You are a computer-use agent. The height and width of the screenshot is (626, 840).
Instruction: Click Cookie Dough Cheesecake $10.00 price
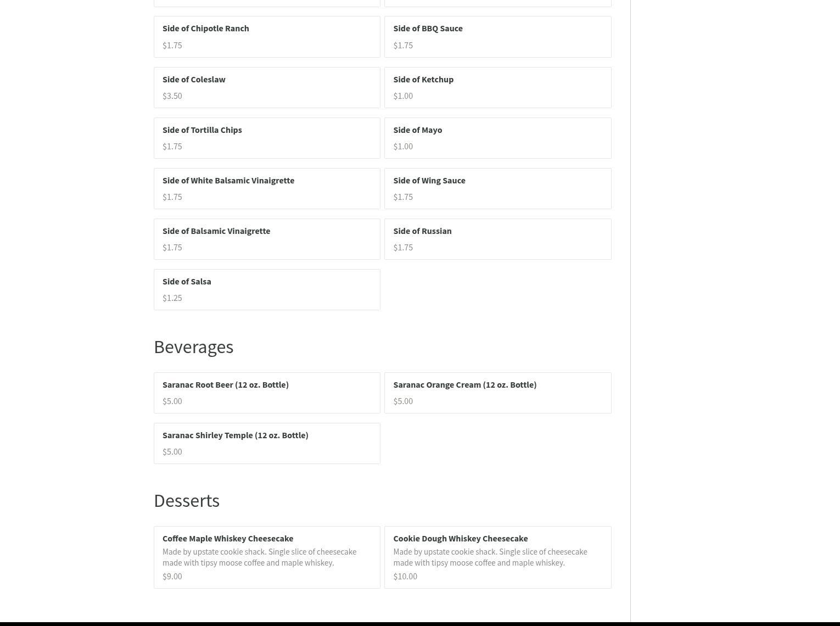pyautogui.click(x=405, y=576)
